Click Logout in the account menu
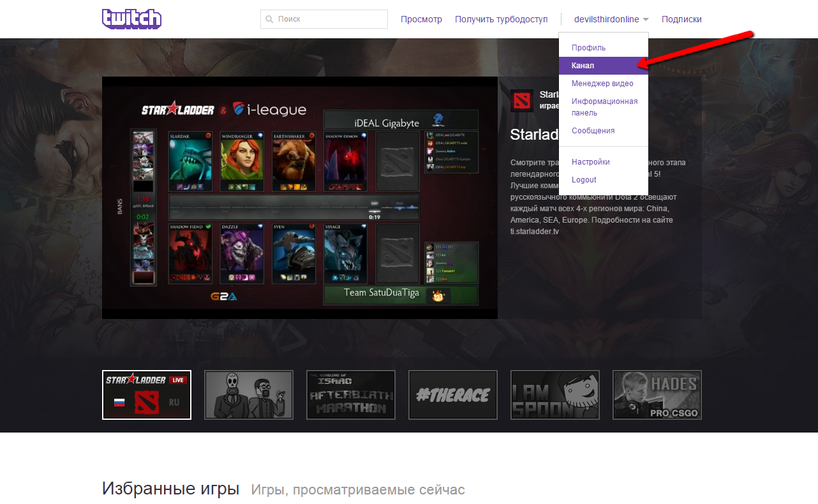The width and height of the screenshot is (818, 504). tap(604, 180)
